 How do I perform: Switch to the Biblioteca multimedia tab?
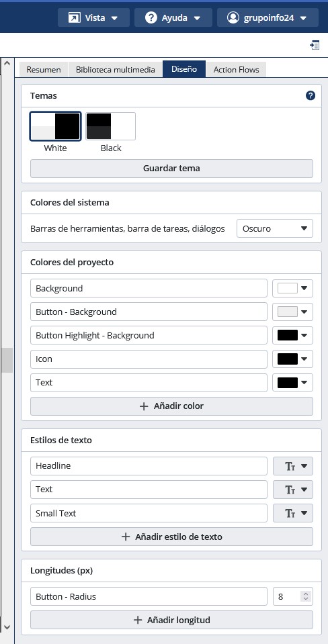[115, 69]
